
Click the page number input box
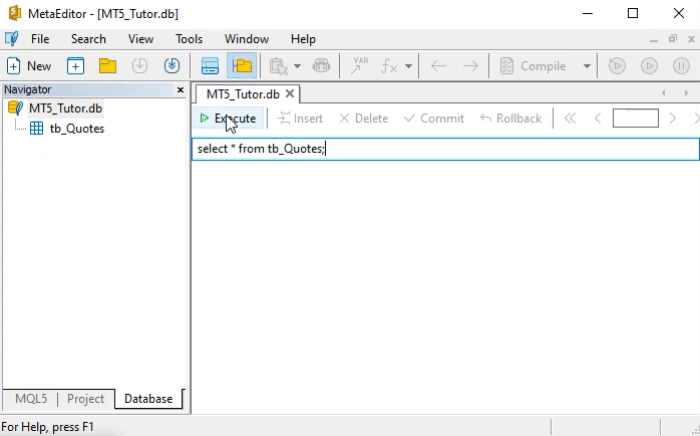(x=636, y=118)
